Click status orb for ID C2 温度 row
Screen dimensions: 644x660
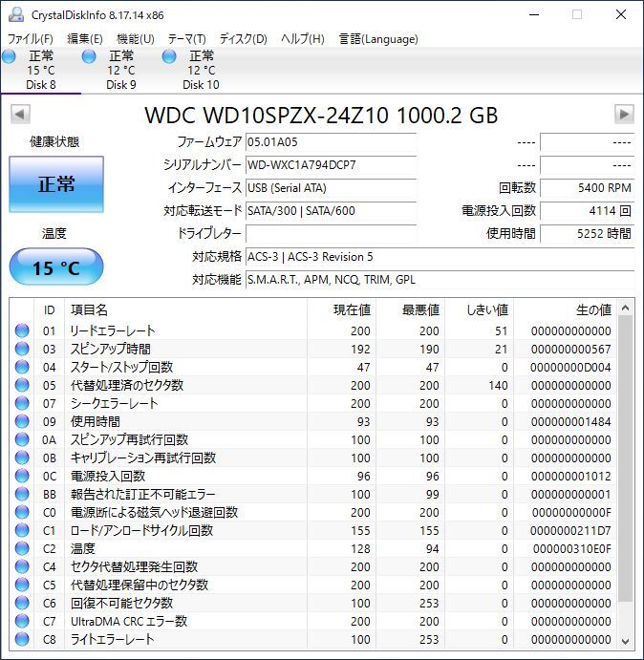[22, 548]
